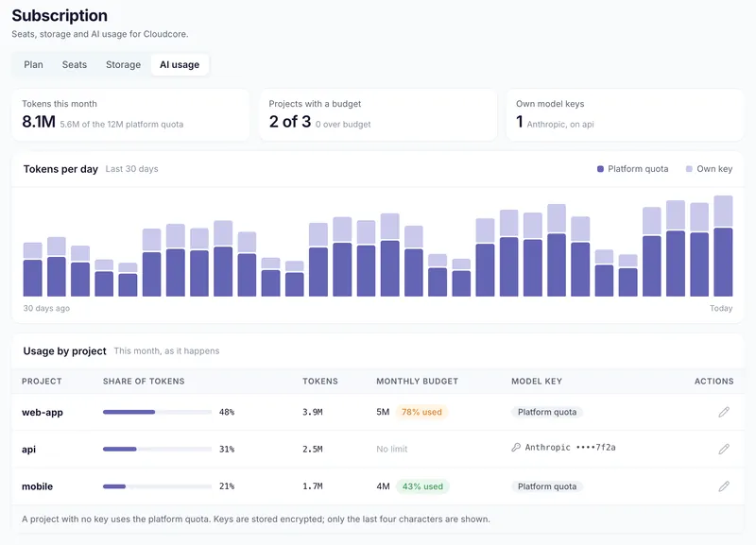
Task: Select the AI usage tab
Action: coord(180,64)
